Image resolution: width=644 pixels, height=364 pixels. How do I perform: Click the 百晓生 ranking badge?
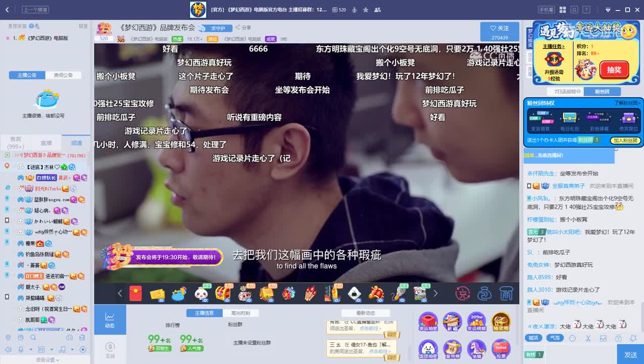coord(160,348)
